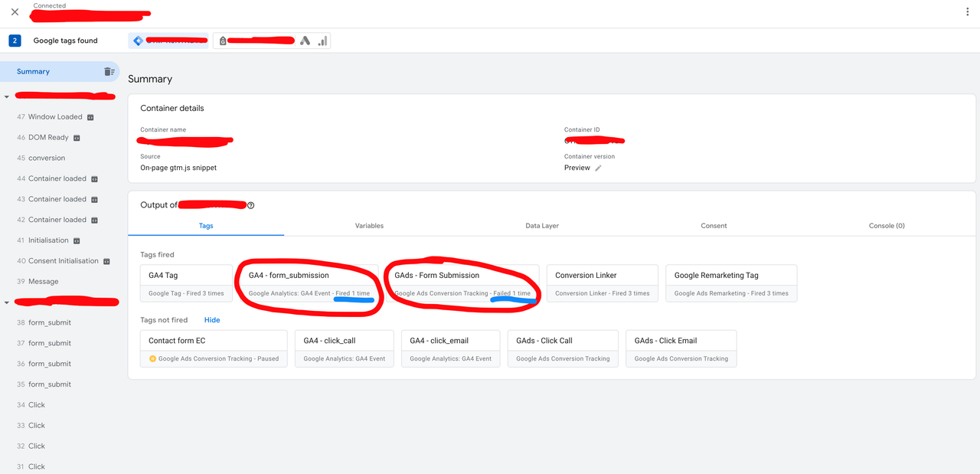Viewport: 980px width, 474px height.
Task: Click the Analytics bar chart icon
Action: pos(323,41)
